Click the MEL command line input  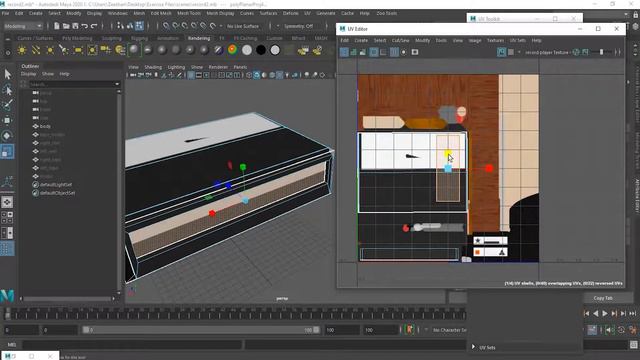[x=133, y=344]
